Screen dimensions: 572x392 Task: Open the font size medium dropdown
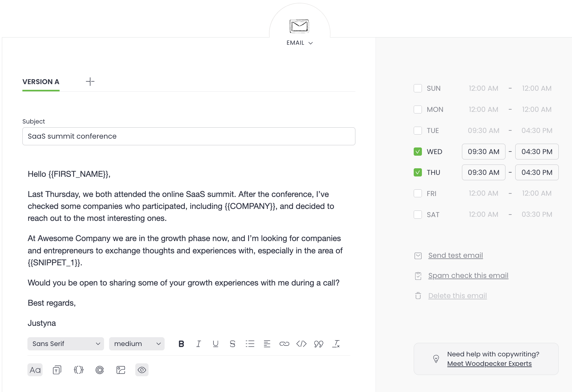tap(137, 344)
